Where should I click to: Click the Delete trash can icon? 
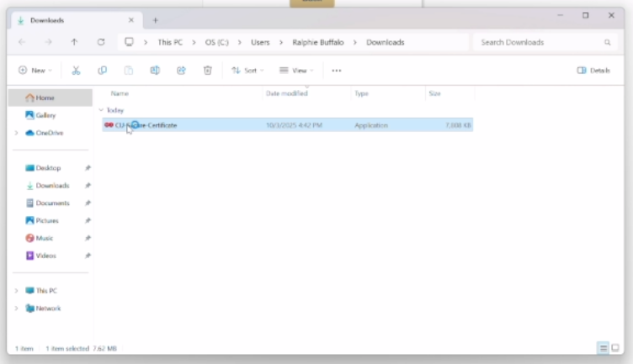tap(207, 71)
